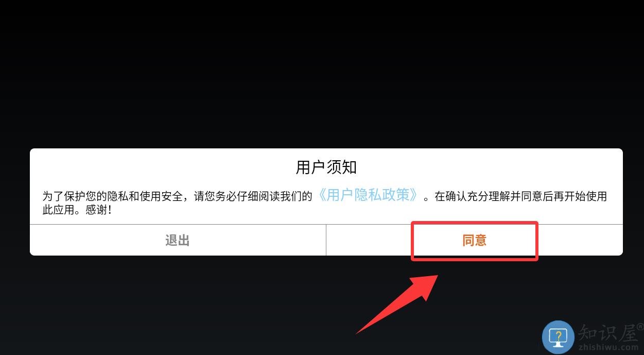The height and width of the screenshot is (355, 644).
Task: Click the vertical divider between 退出 and 同意
Action: 326,240
